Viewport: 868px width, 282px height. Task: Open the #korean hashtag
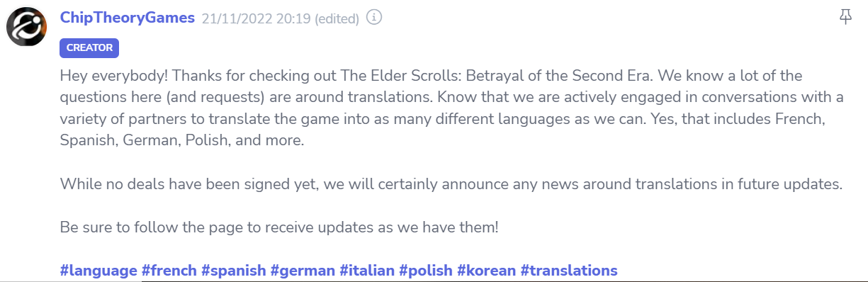coord(487,270)
